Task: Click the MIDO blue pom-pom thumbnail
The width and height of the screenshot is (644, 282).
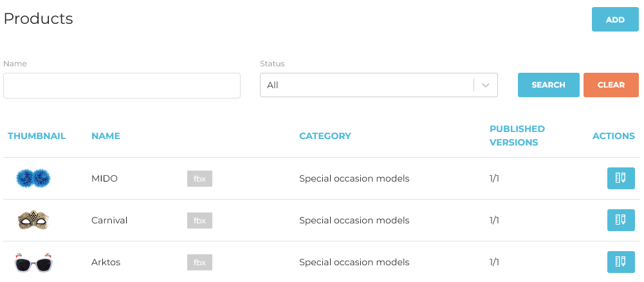Action: pos(33,178)
